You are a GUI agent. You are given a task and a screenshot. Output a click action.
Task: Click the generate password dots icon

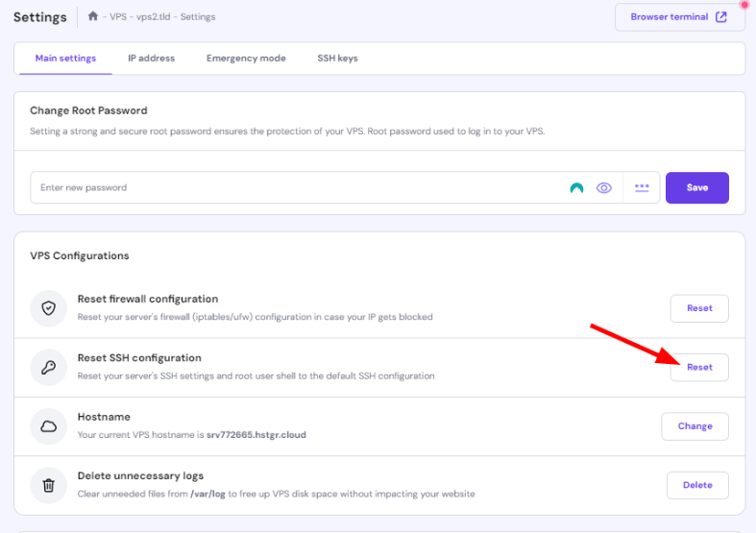[642, 188]
